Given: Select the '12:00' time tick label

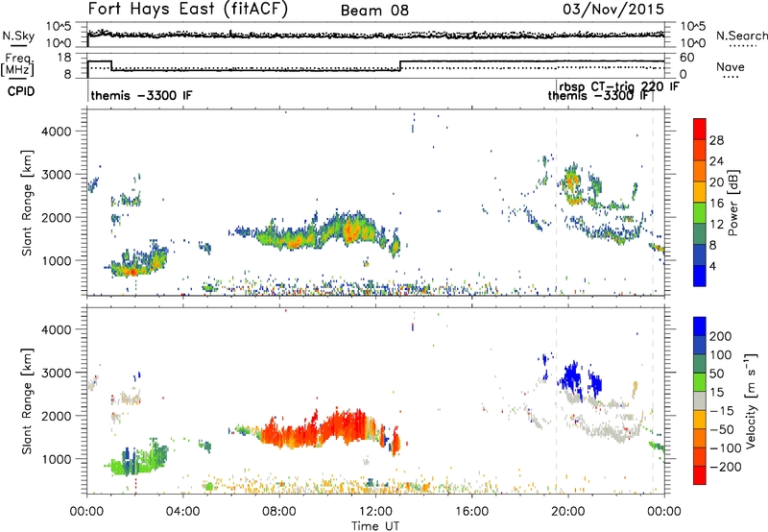Looking at the screenshot, I should (x=375, y=512).
